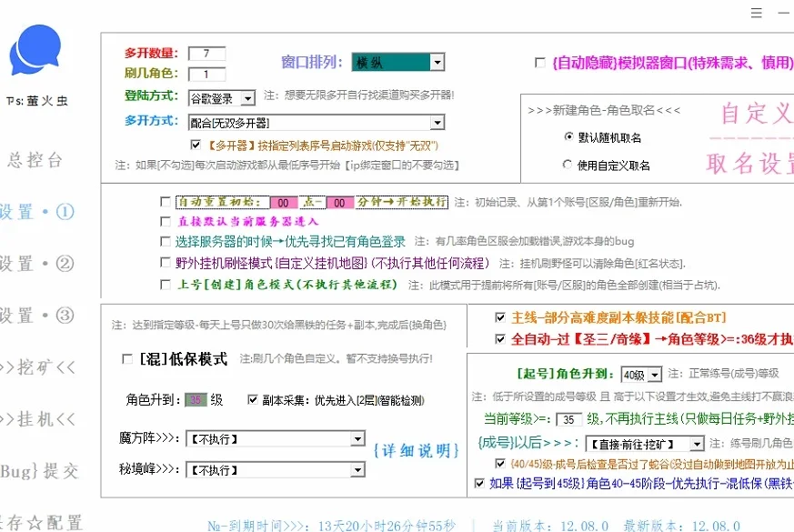The image size is (794, 532).
Task: Click the pink hour field of 自动重置初始
Action: click(x=284, y=203)
